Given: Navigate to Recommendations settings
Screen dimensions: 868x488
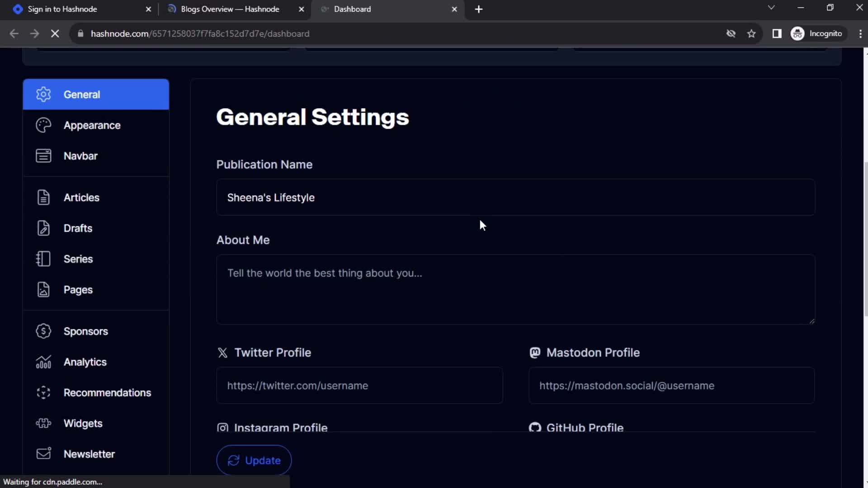Looking at the screenshot, I should coord(107,393).
